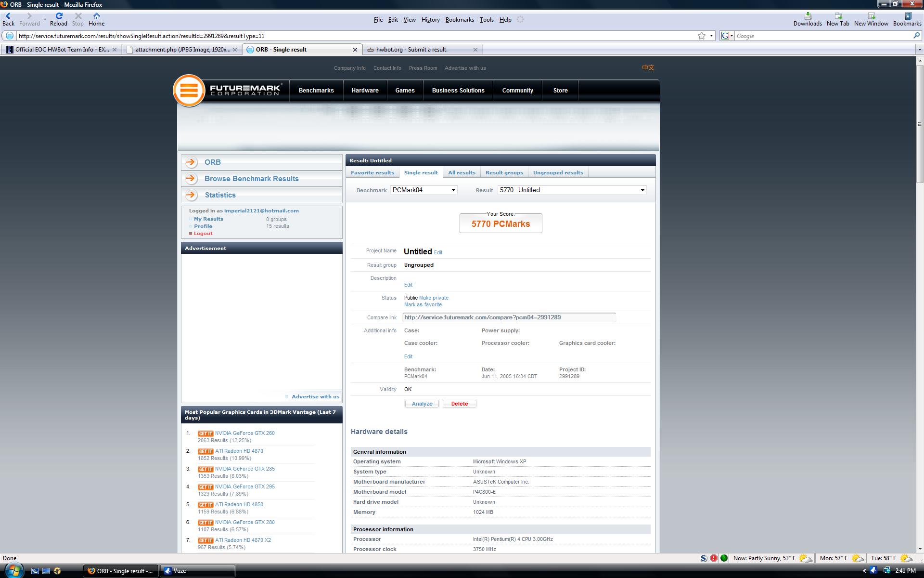Screen dimensions: 924x578
Task: Click the S status bar icon
Action: 704,558
